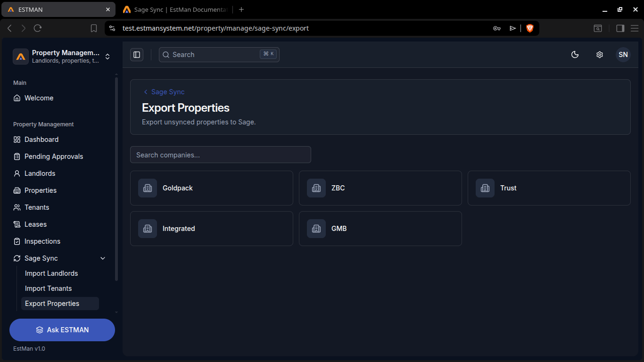Click the Dashboard grid icon
The image size is (644, 362).
17,140
